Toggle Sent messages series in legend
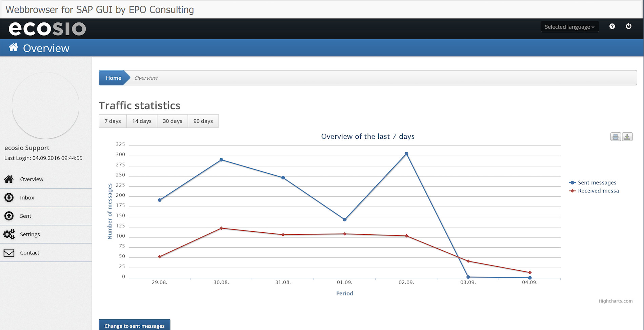The height and width of the screenshot is (330, 644). tap(597, 182)
